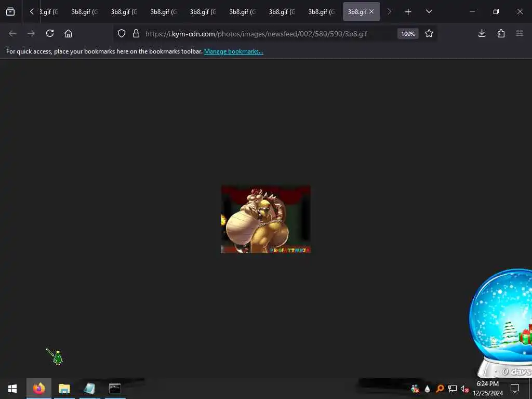Reload the current page
The image size is (532, 399).
[x=50, y=33]
